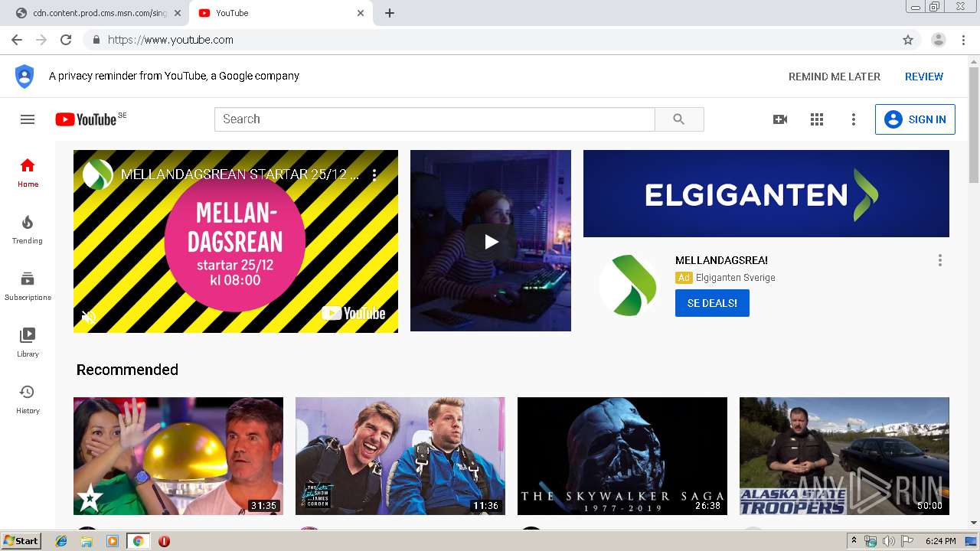Select the YouTube browser tab
Viewport: 980px width, 551px height.
coord(279,13)
